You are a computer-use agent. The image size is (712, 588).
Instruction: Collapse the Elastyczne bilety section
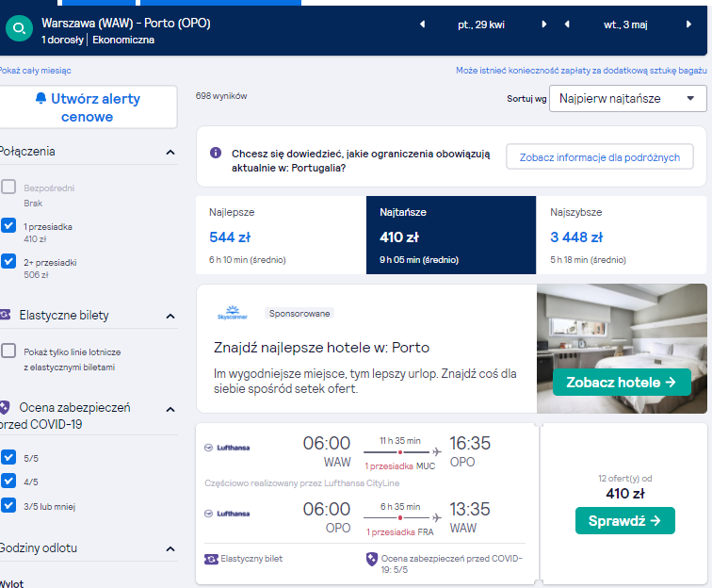(170, 317)
